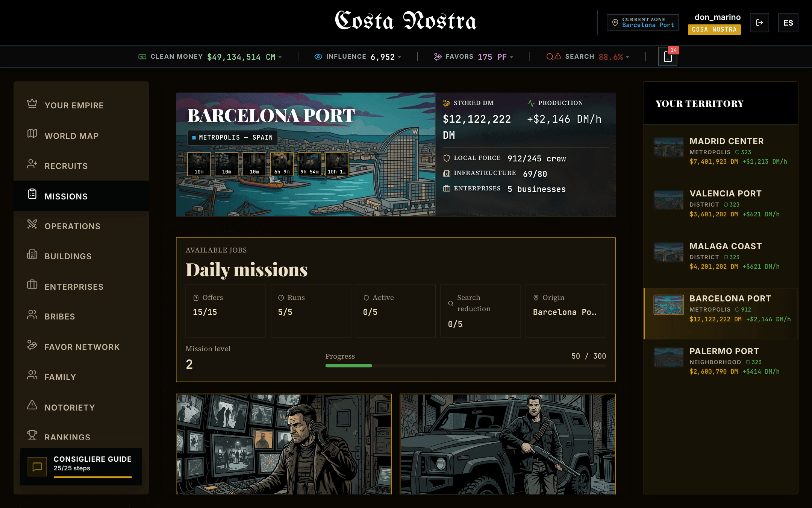Image resolution: width=812 pixels, height=508 pixels.
Task: Open the Consigliere Guide panel
Action: point(81,467)
